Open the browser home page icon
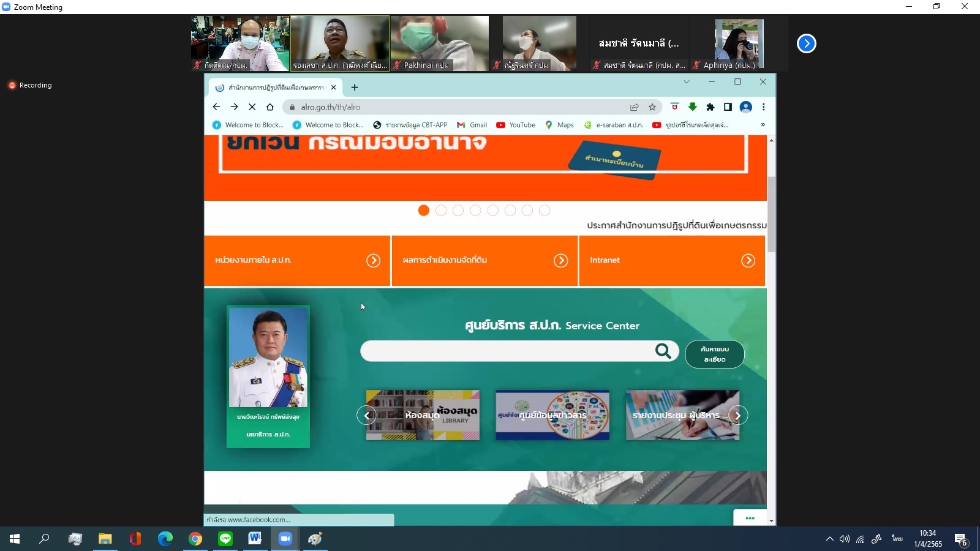The width and height of the screenshot is (980, 551). (269, 107)
